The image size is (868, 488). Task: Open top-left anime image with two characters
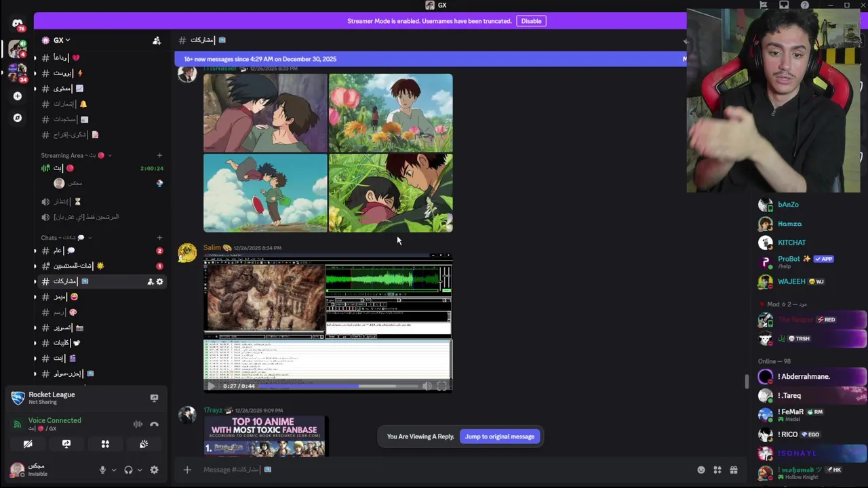pos(265,113)
